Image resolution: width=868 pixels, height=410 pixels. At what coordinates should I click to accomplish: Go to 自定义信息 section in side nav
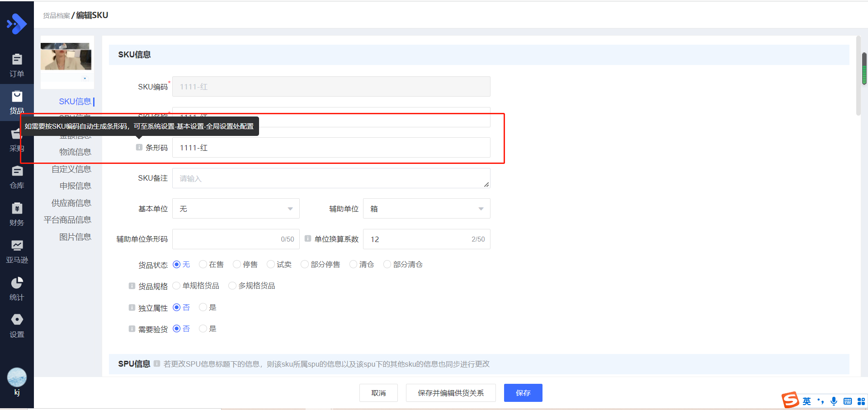click(x=71, y=169)
